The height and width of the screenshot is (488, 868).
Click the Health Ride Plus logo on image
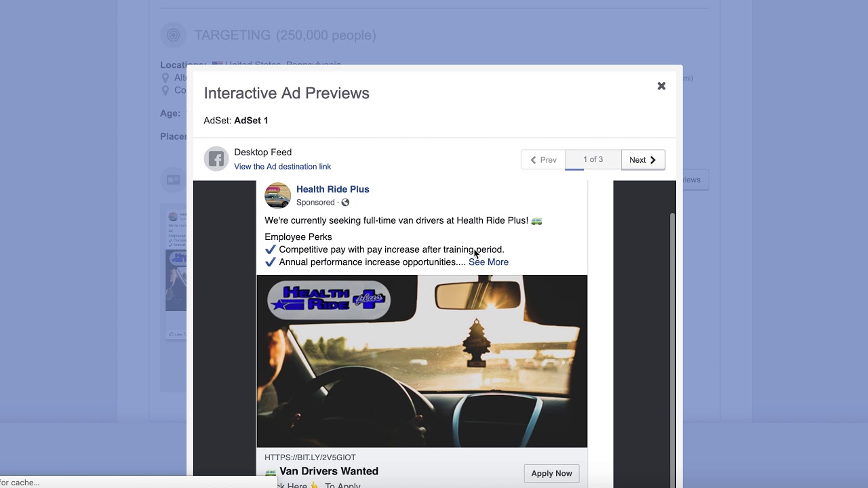[x=329, y=300]
